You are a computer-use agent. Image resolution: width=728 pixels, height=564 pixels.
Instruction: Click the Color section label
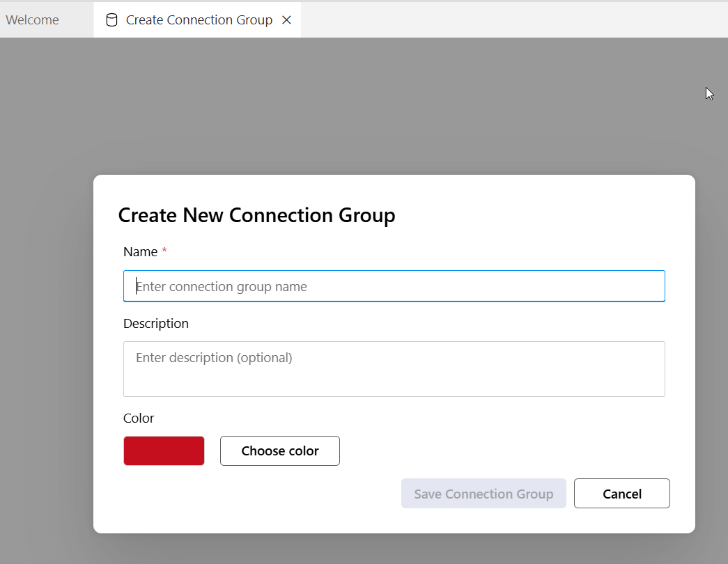[x=139, y=418]
